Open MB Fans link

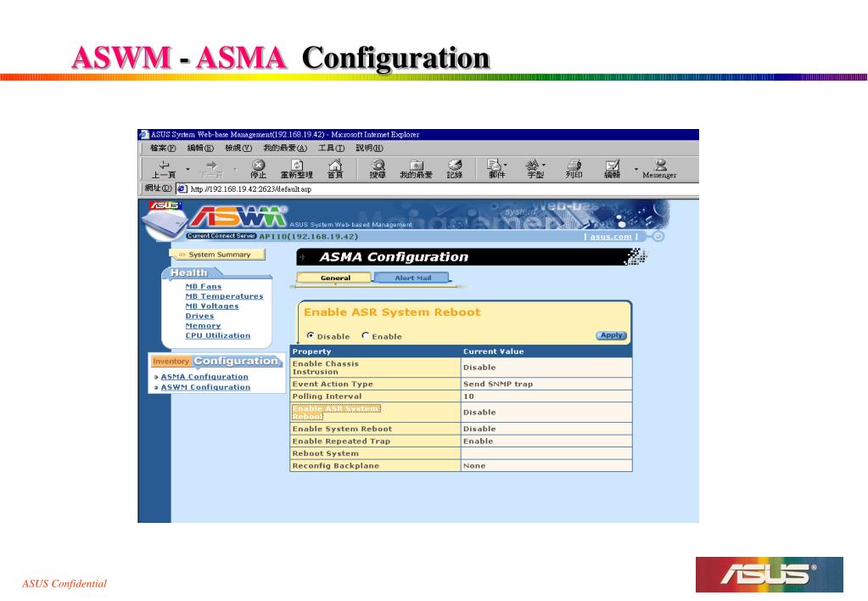tap(203, 286)
